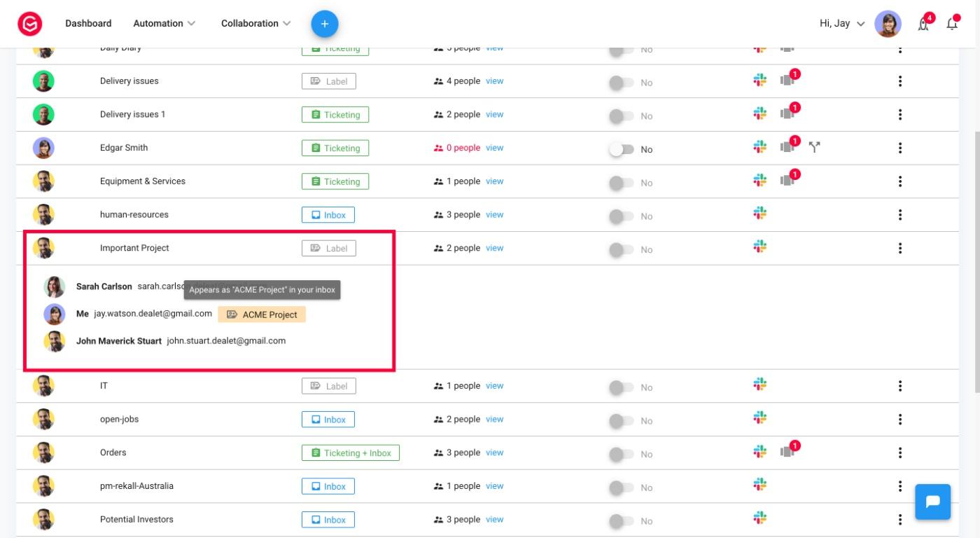
Task: Toggle the switch in Delivery issues row
Action: (621, 83)
